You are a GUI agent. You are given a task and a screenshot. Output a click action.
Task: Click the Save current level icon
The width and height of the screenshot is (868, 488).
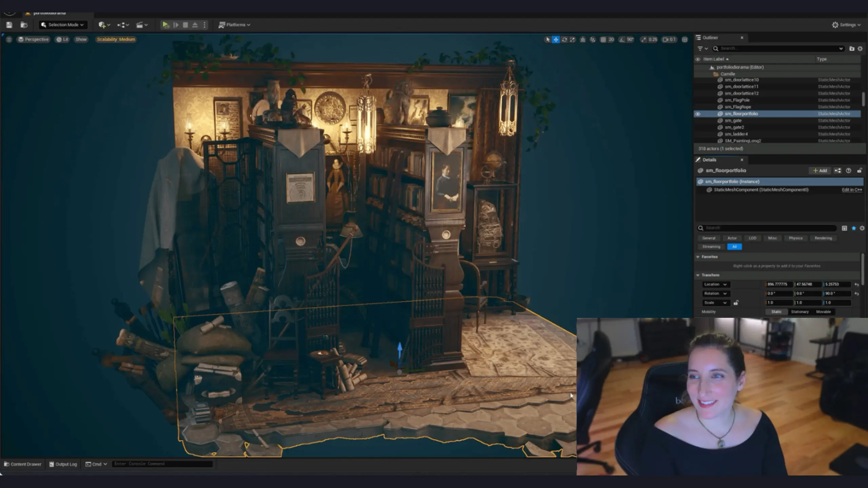point(9,25)
